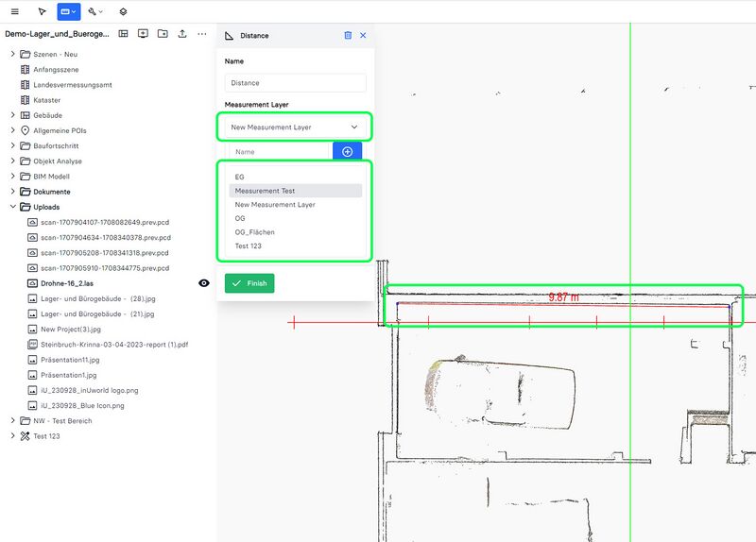Open the hamburger main menu

coord(15,11)
